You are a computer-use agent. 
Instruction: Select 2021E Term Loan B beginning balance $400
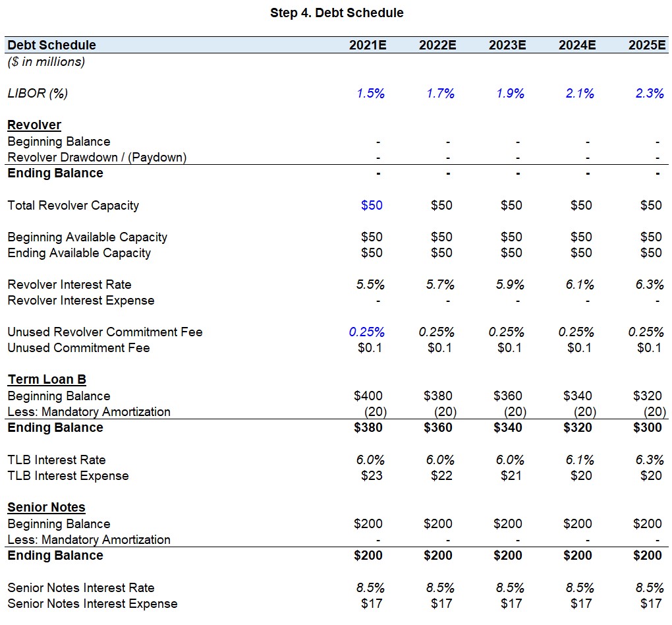click(x=368, y=396)
